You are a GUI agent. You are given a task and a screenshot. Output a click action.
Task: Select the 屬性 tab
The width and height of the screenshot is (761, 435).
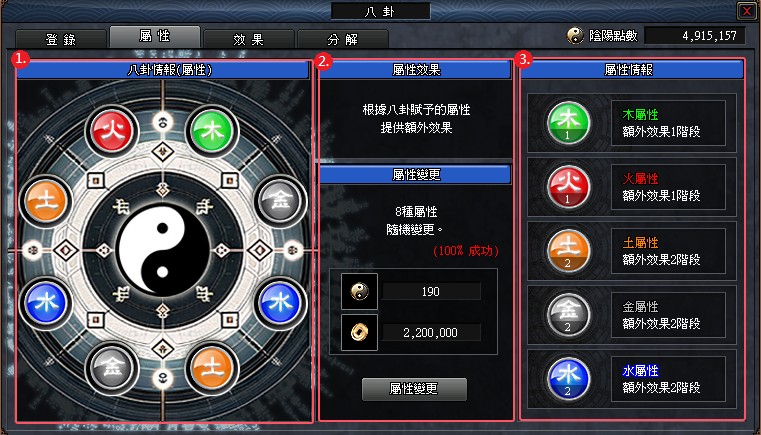point(155,37)
